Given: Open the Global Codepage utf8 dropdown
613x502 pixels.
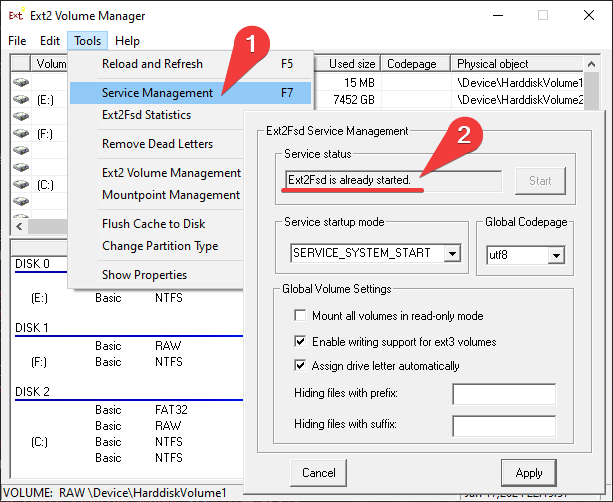Looking at the screenshot, I should tap(555, 255).
